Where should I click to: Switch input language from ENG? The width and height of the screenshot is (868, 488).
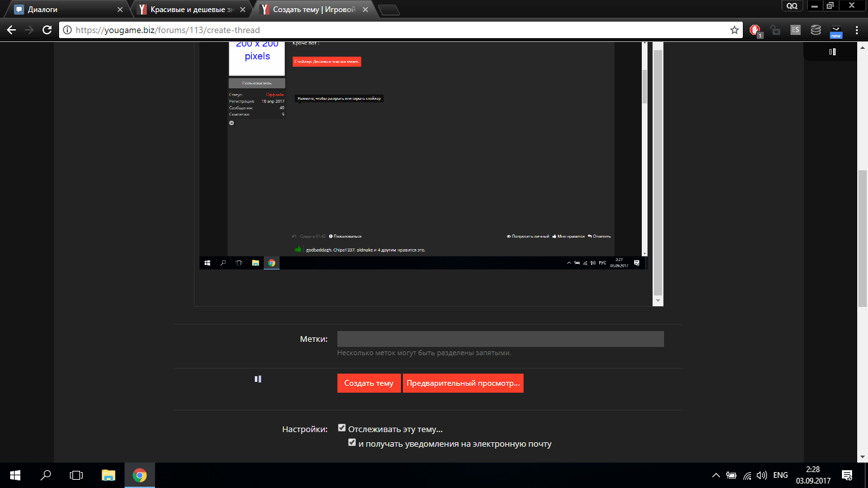pos(780,475)
